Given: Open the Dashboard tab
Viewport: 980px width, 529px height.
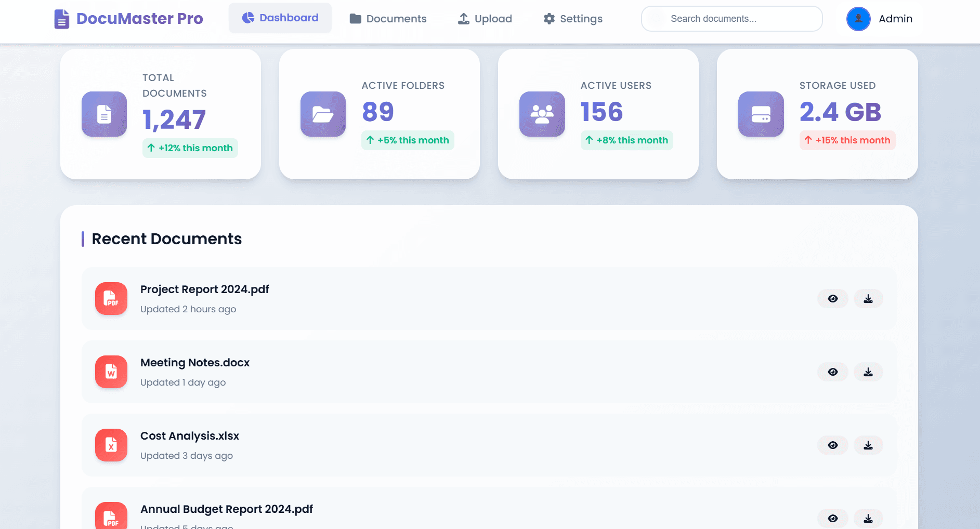Looking at the screenshot, I should pos(280,18).
